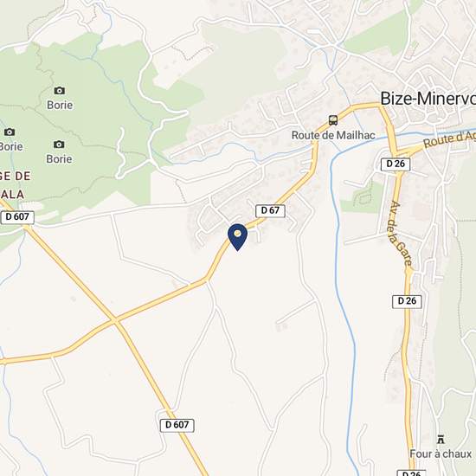Select the Av. de la Gare street label
This screenshot has width=476, height=476.
(x=401, y=234)
